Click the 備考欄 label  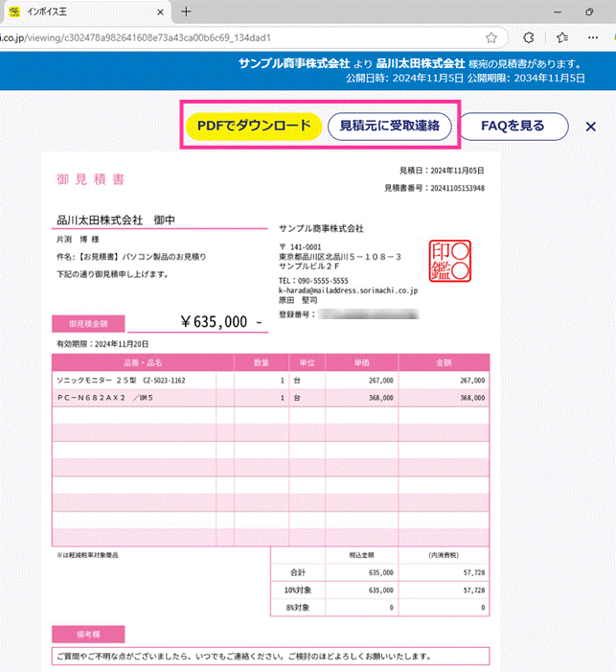point(88,635)
